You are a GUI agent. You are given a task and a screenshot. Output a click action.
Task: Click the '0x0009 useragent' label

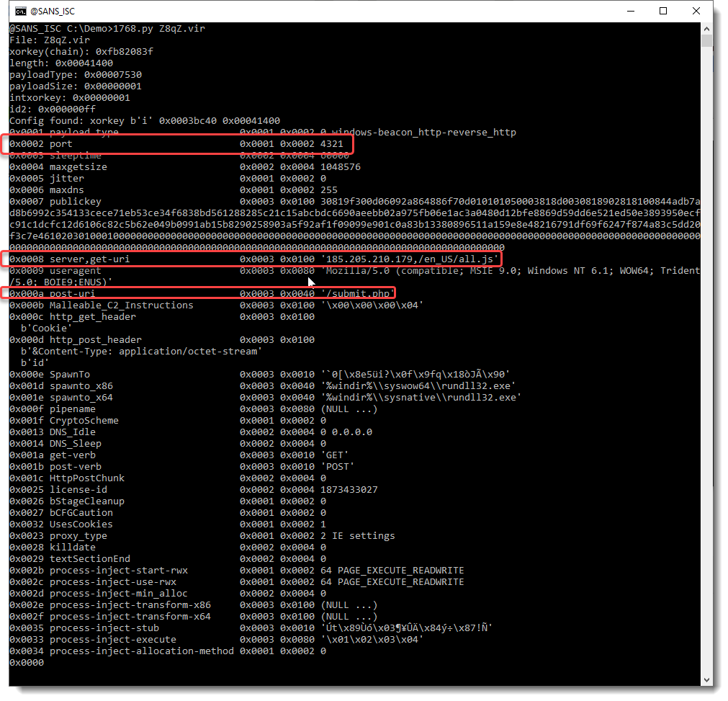[x=55, y=271]
